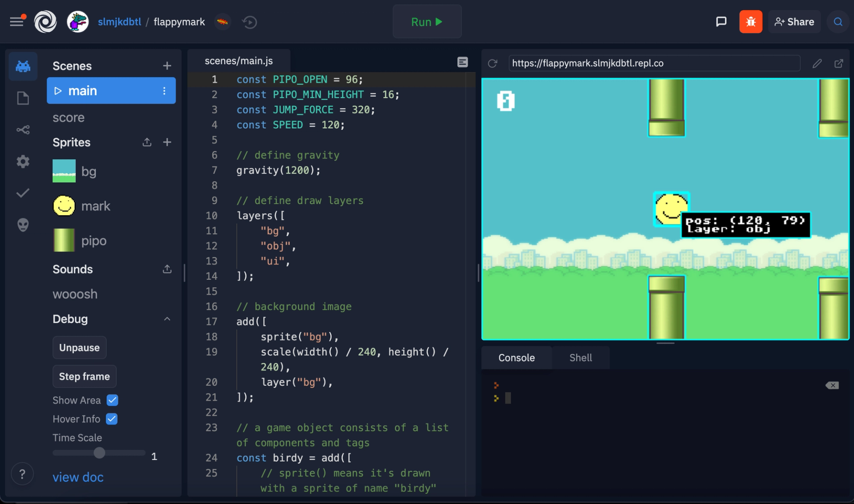Collapse the Debug section chevron
The image size is (854, 504).
pos(167,319)
